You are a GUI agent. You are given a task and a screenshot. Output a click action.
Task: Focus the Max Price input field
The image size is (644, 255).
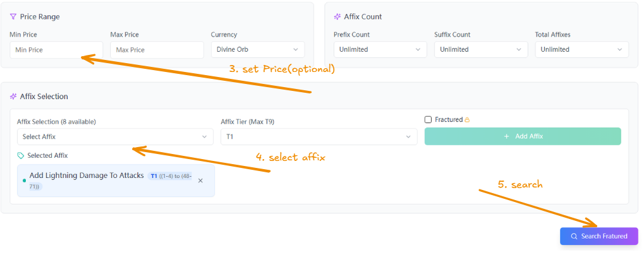tap(157, 50)
